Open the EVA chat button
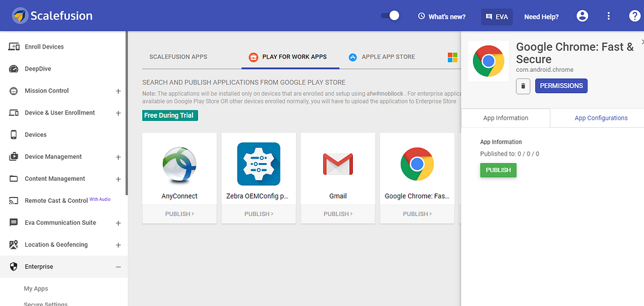 point(497,17)
